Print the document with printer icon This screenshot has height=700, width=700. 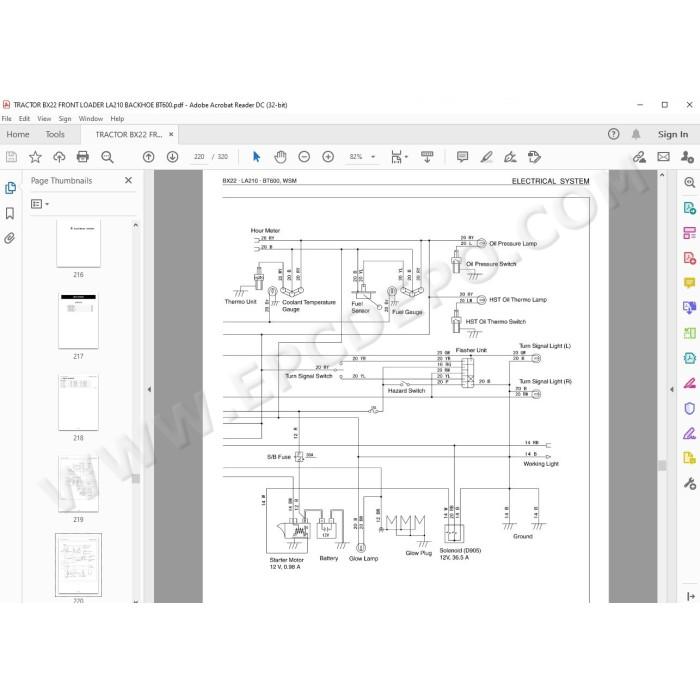(83, 157)
